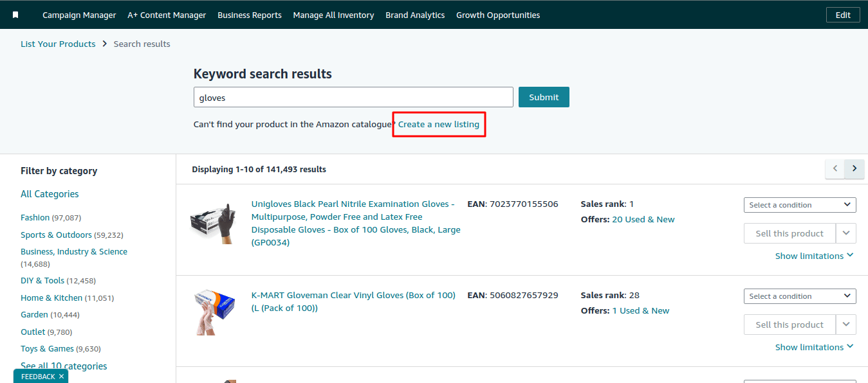Viewport: 868px width, 383px height.
Task: Filter by Business, Industry & Science
Action: click(74, 251)
